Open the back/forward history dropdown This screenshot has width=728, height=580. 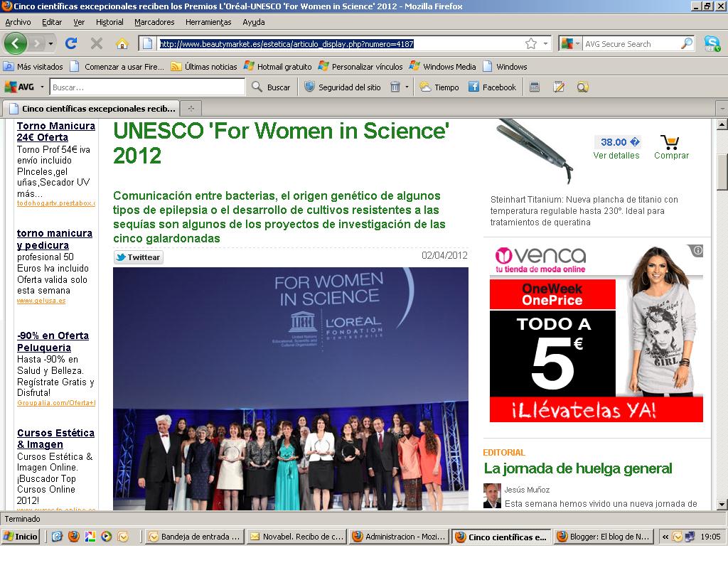pos(50,43)
